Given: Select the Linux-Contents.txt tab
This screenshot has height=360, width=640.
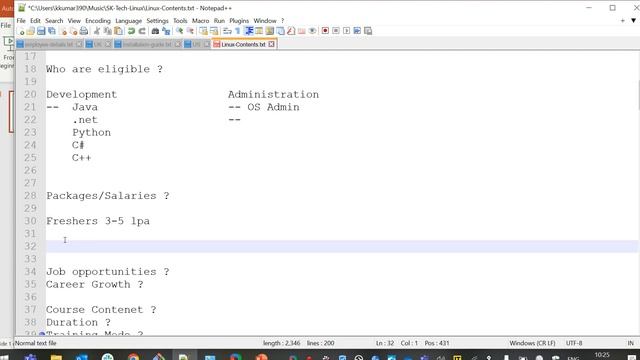Looking at the screenshot, I should click(x=243, y=44).
